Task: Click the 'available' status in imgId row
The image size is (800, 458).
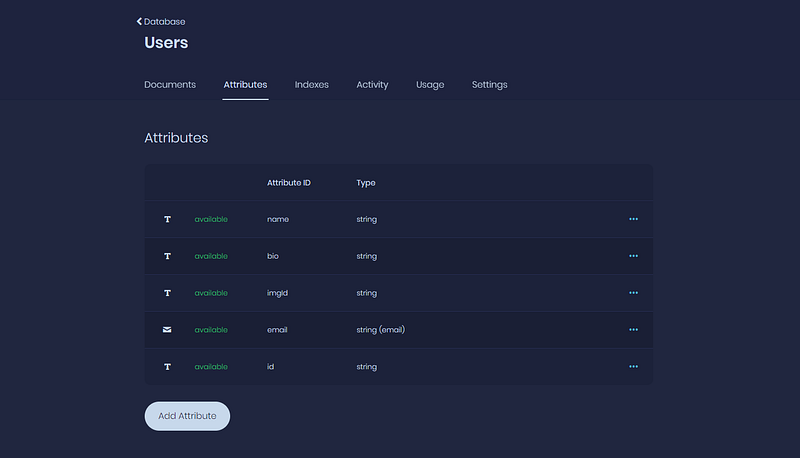Action: click(211, 293)
